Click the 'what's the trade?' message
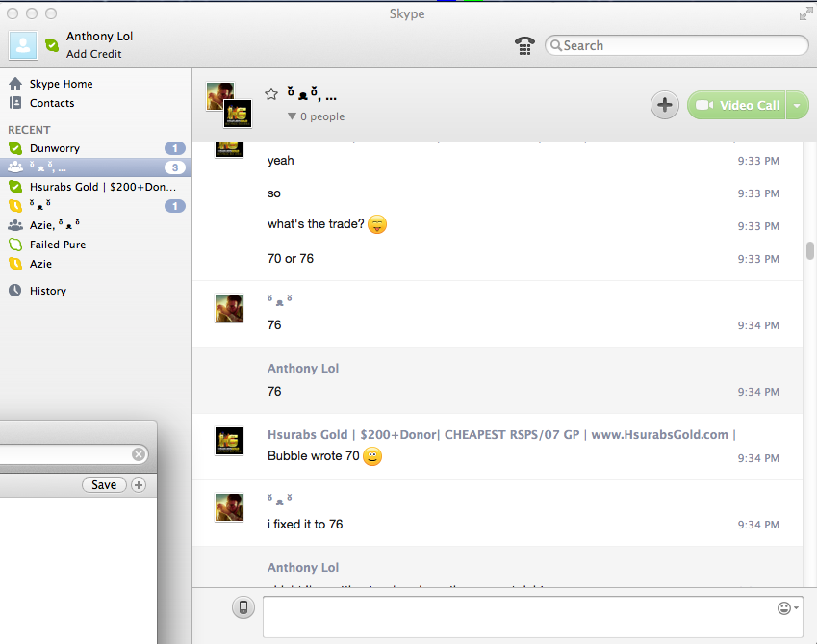 pyautogui.click(x=316, y=224)
